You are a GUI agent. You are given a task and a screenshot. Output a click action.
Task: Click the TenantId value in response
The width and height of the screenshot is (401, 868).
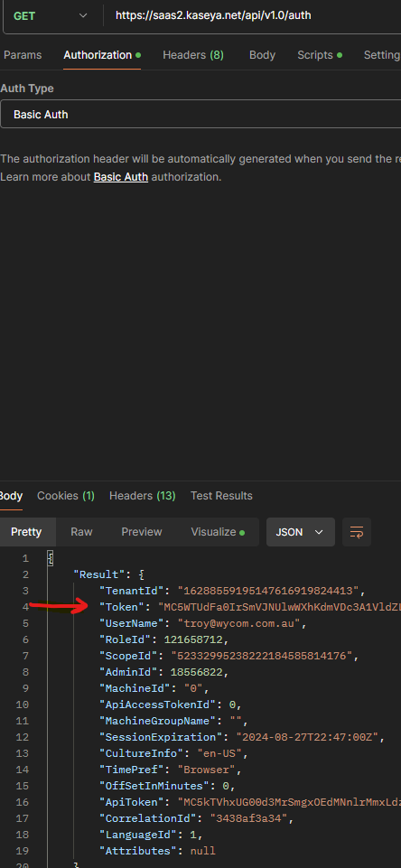(x=268, y=591)
